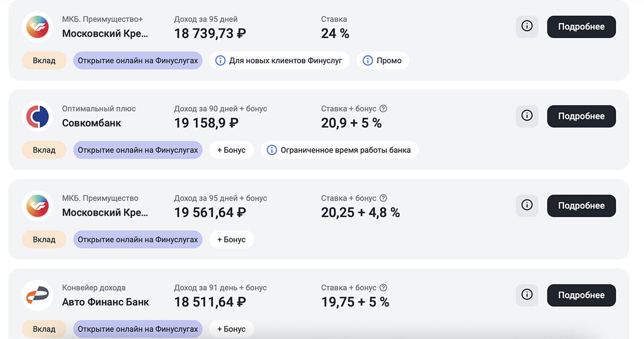
Task: Click the info icon for МКБ. Преимущество+ deposit
Action: [x=526, y=27]
